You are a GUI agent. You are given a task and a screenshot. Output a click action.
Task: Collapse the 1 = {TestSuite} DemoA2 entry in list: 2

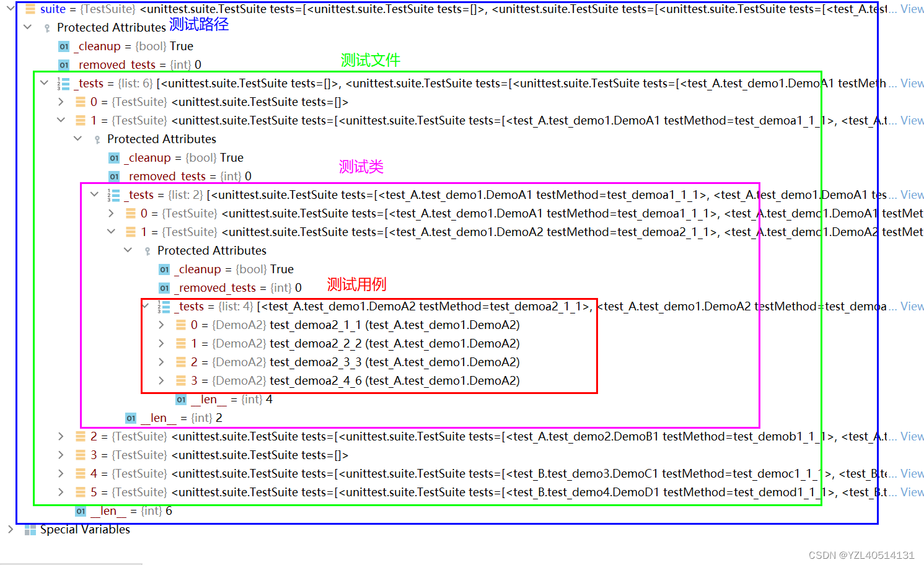111,232
